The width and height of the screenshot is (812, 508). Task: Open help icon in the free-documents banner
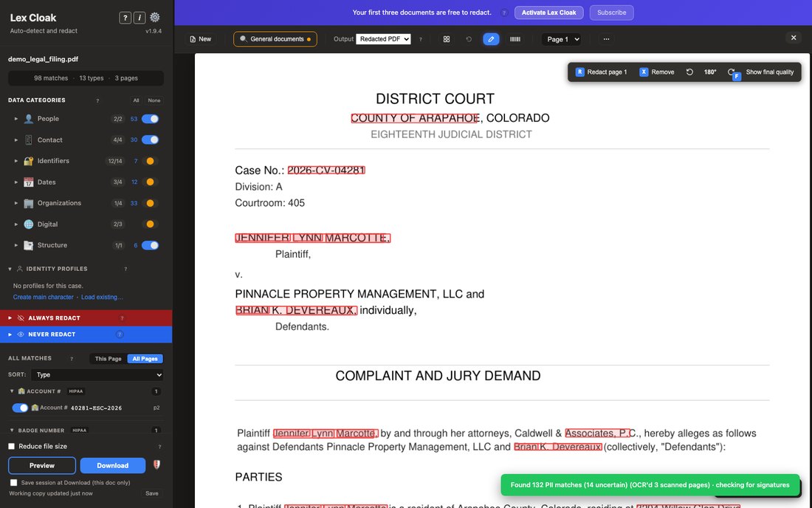(504, 13)
